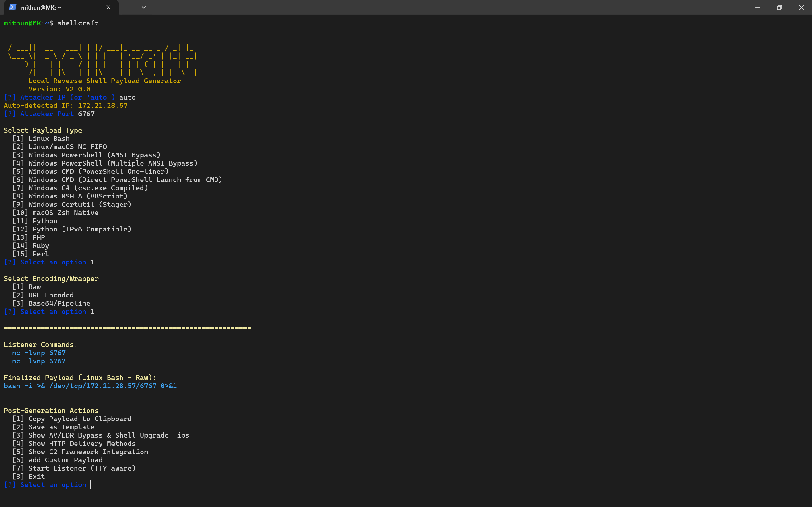Click the first nc -lvnp 6767 line
Screen dimensions: 812x507
click(39, 353)
